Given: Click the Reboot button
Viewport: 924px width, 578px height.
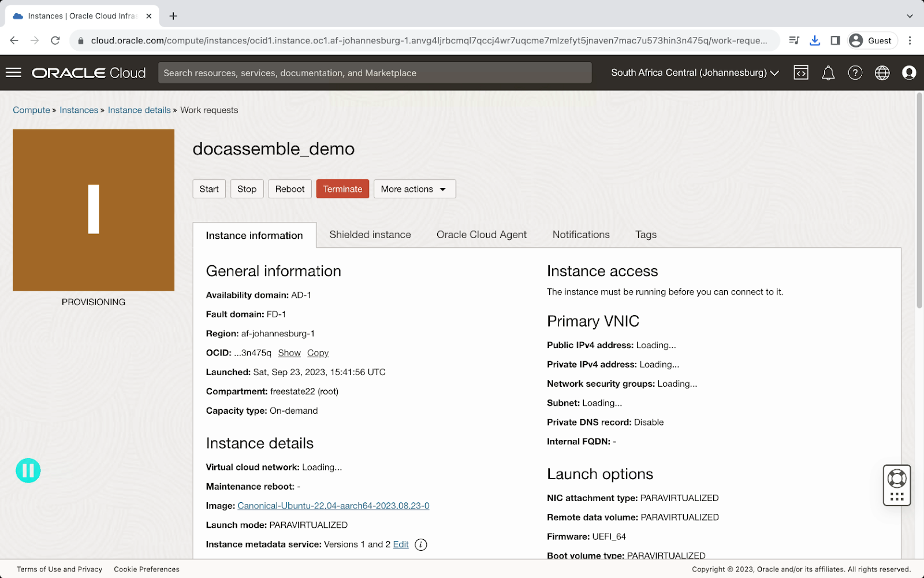Looking at the screenshot, I should tap(290, 189).
